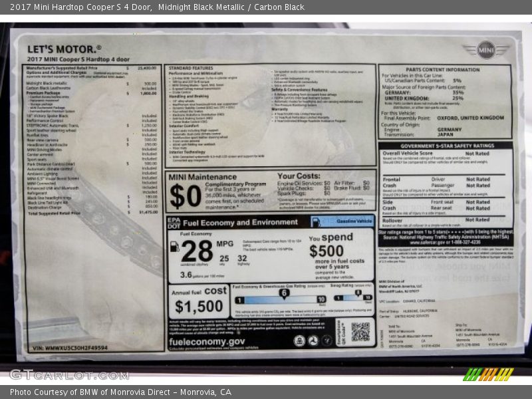532x399 pixels.
Task: Click 'PARTS CONTENT INFORMATION' heading
Action: click(442, 70)
